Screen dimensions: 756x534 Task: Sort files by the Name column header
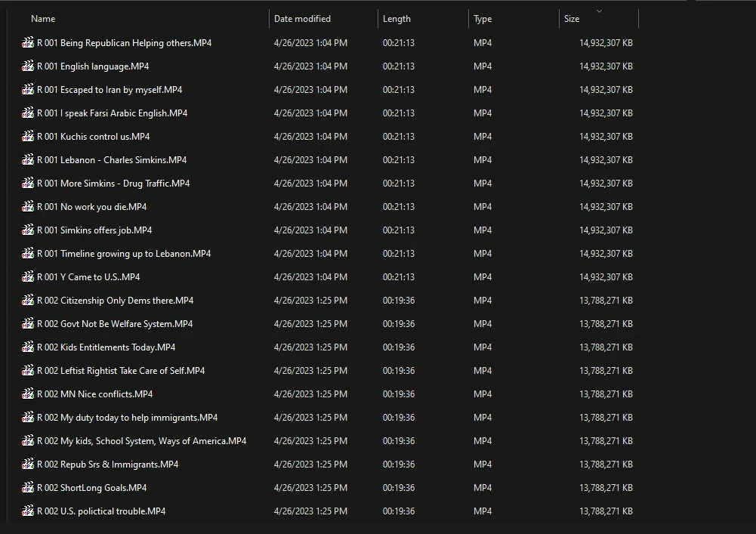tap(43, 19)
